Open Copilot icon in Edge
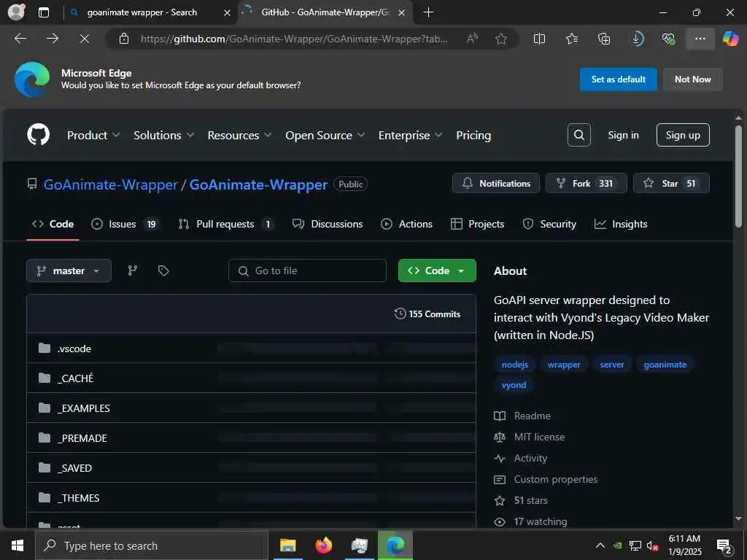Screen dimensions: 747x560 [730, 39]
